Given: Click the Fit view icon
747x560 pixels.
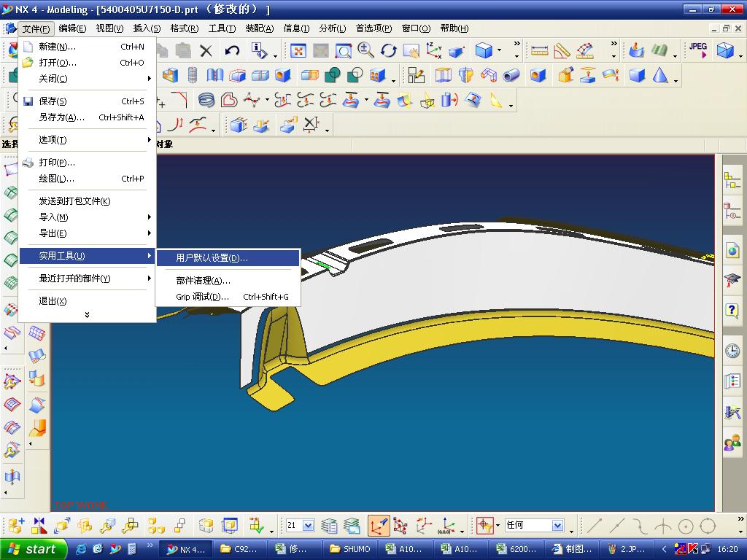Looking at the screenshot, I should 298,51.
